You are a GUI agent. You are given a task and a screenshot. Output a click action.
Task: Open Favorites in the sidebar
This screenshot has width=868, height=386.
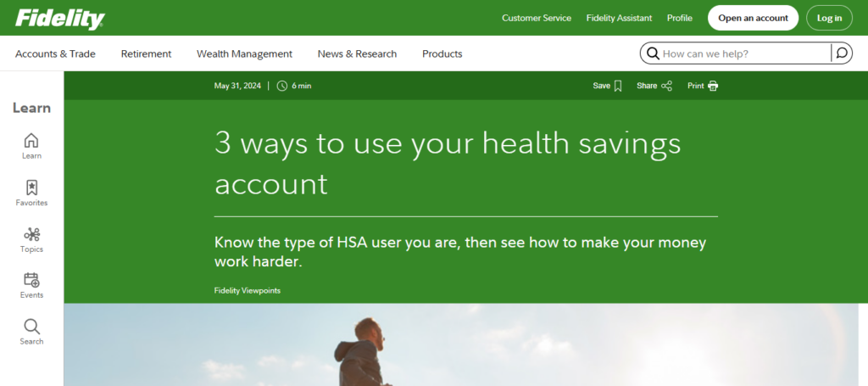[x=31, y=193]
